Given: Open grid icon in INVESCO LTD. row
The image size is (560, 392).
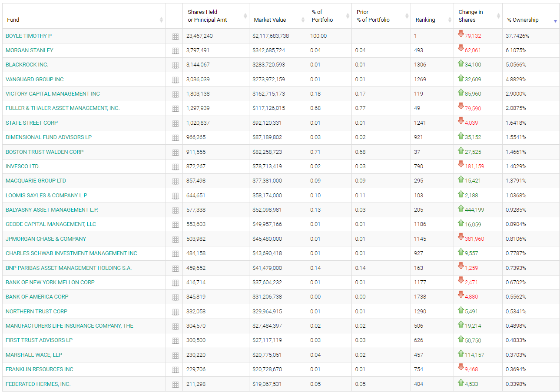Looking at the screenshot, I should [176, 167].
